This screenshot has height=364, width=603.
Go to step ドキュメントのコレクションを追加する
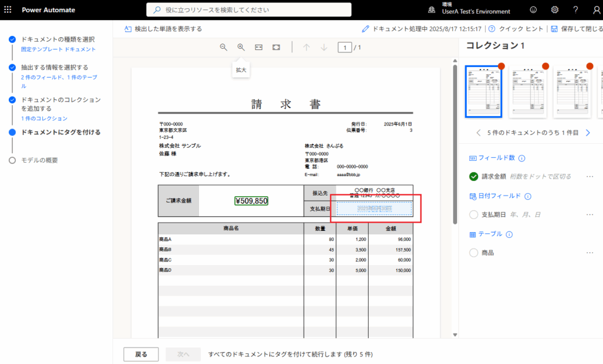point(61,104)
